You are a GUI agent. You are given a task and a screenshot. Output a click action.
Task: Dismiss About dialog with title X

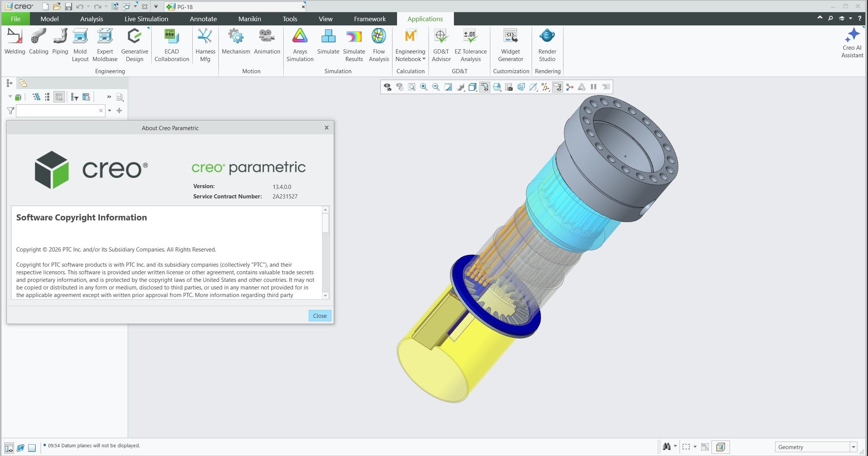(x=326, y=128)
